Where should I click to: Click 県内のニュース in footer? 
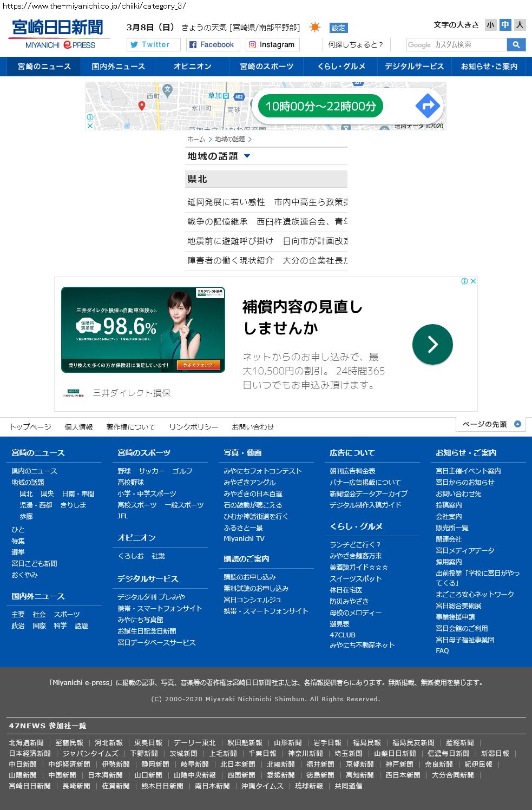[34, 471]
